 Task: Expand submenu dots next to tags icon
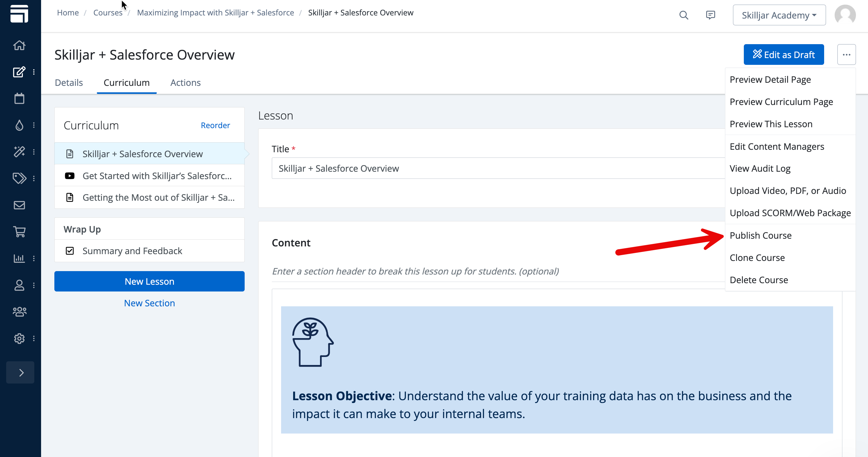34,178
